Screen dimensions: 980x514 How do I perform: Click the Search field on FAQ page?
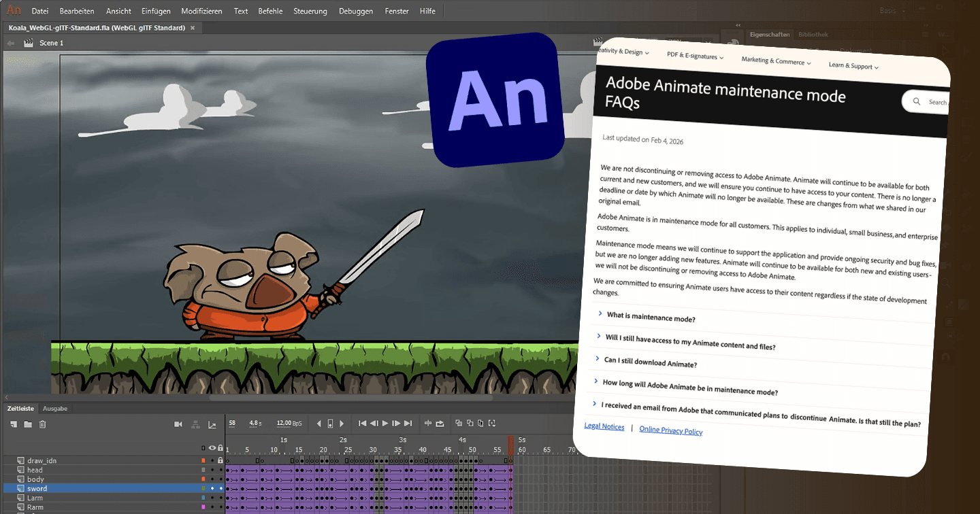(x=926, y=102)
